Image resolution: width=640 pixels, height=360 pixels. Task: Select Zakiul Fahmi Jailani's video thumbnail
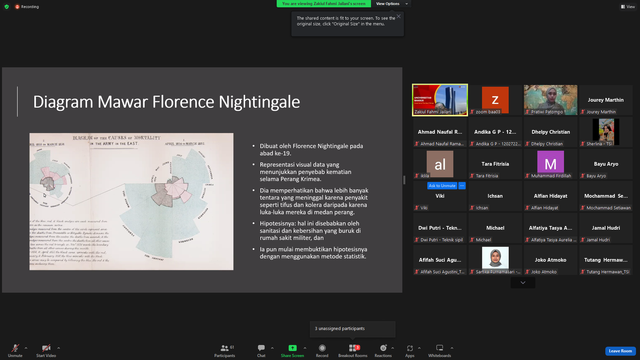pos(440,100)
